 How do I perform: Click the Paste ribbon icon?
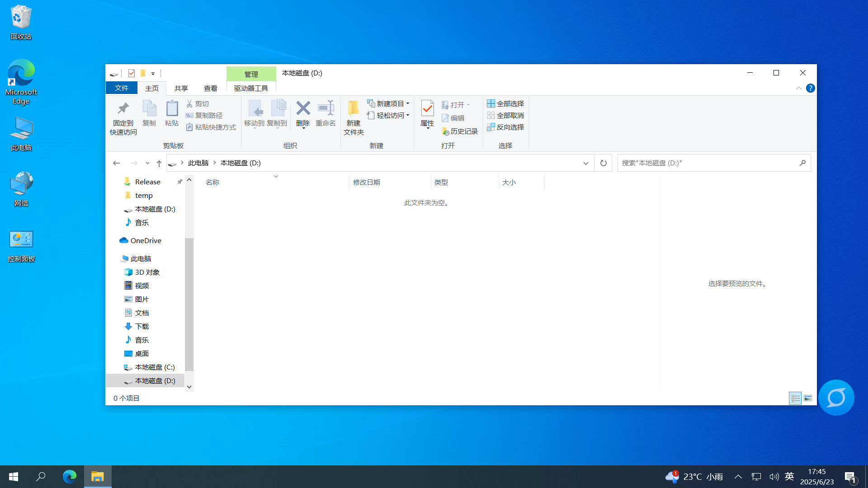pyautogui.click(x=172, y=113)
